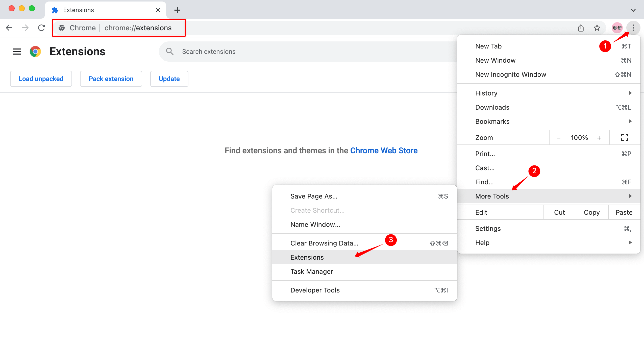Click the Load unpacked button
Screen dimensions: 644x343
click(41, 78)
